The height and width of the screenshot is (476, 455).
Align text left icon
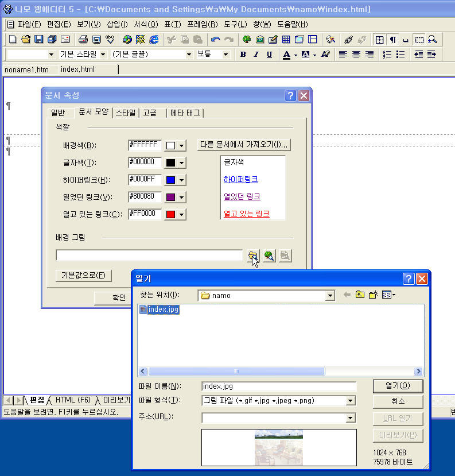click(x=343, y=55)
